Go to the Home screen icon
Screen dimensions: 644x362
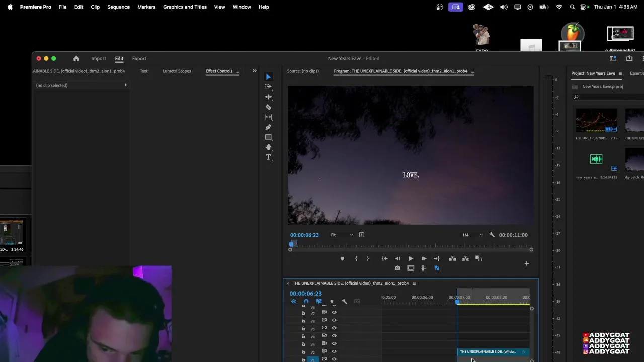click(76, 59)
